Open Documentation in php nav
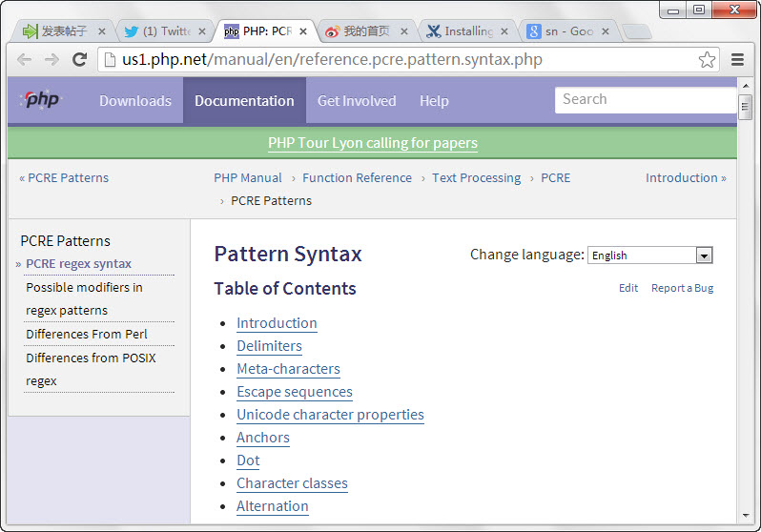The height and width of the screenshot is (532, 761). click(x=244, y=100)
